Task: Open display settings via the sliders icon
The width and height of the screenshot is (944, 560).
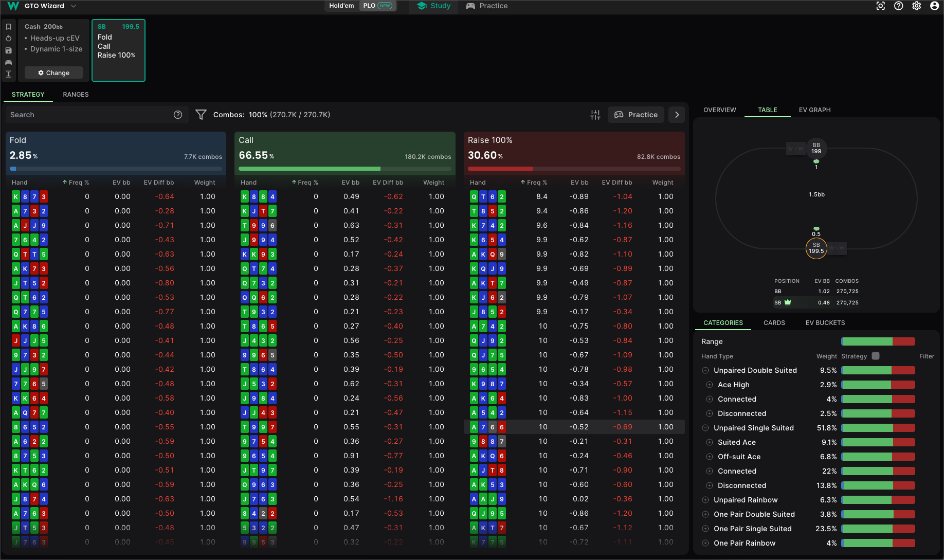Action: [595, 114]
